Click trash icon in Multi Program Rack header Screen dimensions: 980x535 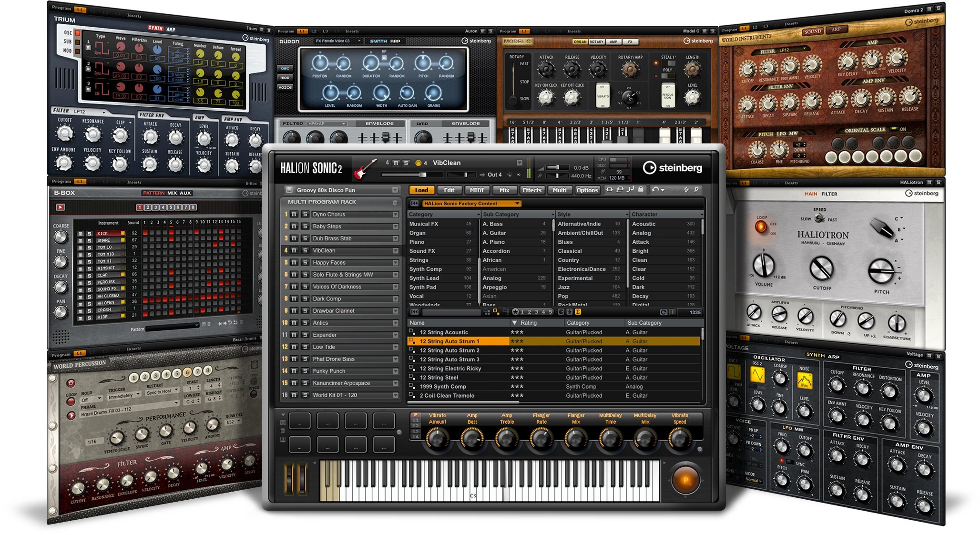pos(395,203)
